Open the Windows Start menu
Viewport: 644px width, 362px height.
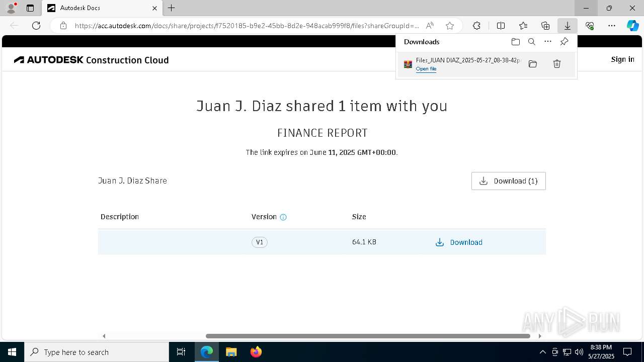tap(12, 352)
